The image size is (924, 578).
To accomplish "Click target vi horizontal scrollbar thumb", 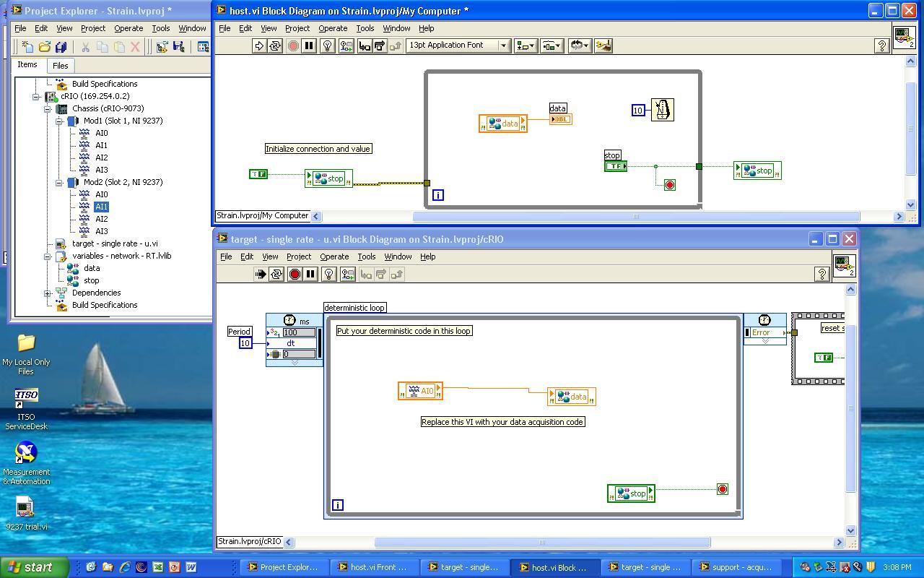I will tap(542, 542).
